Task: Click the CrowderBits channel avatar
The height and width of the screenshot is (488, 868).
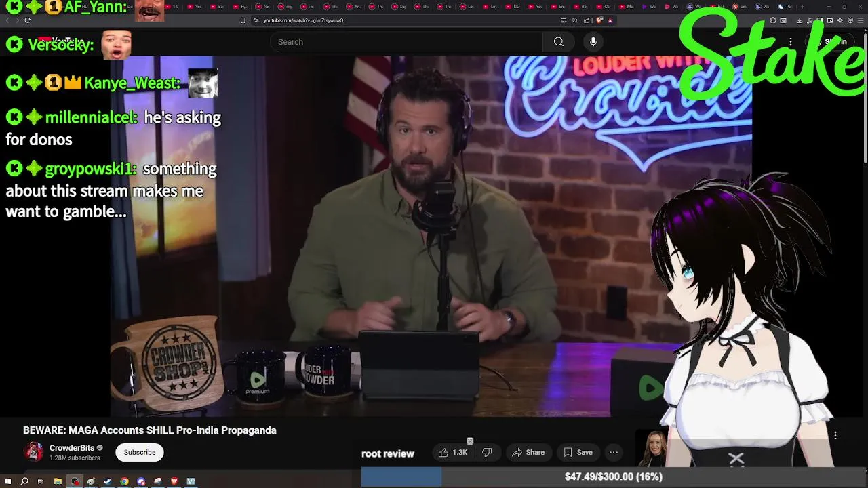Action: coord(33,452)
